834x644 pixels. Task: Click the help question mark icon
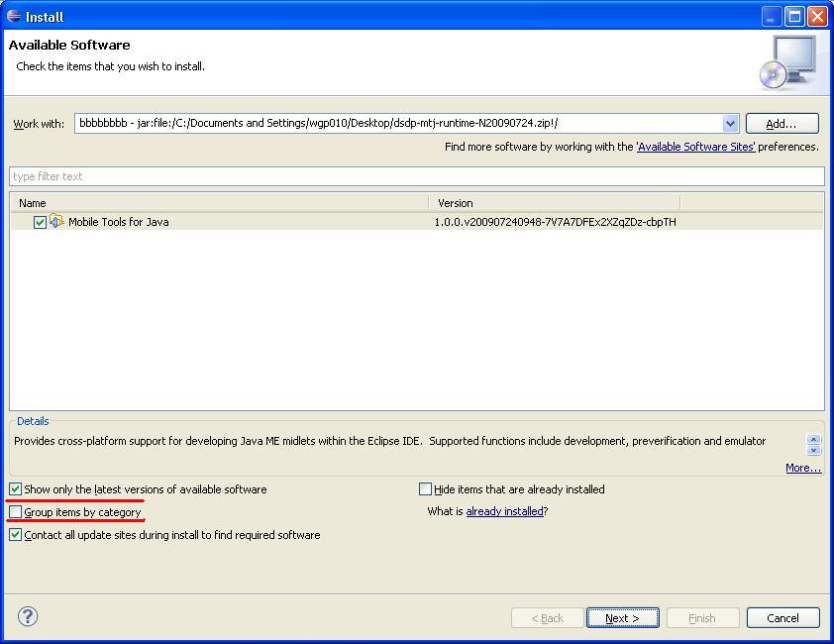[28, 617]
